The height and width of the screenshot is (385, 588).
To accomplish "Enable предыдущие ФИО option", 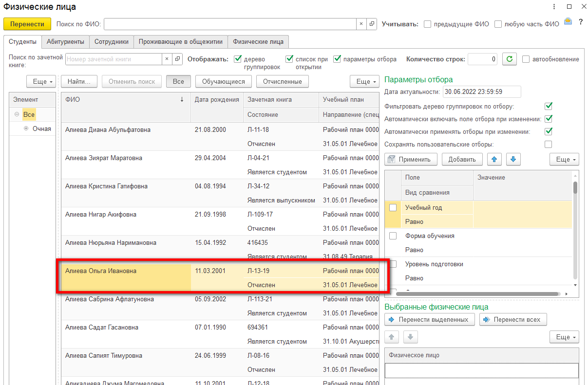I will tap(427, 24).
